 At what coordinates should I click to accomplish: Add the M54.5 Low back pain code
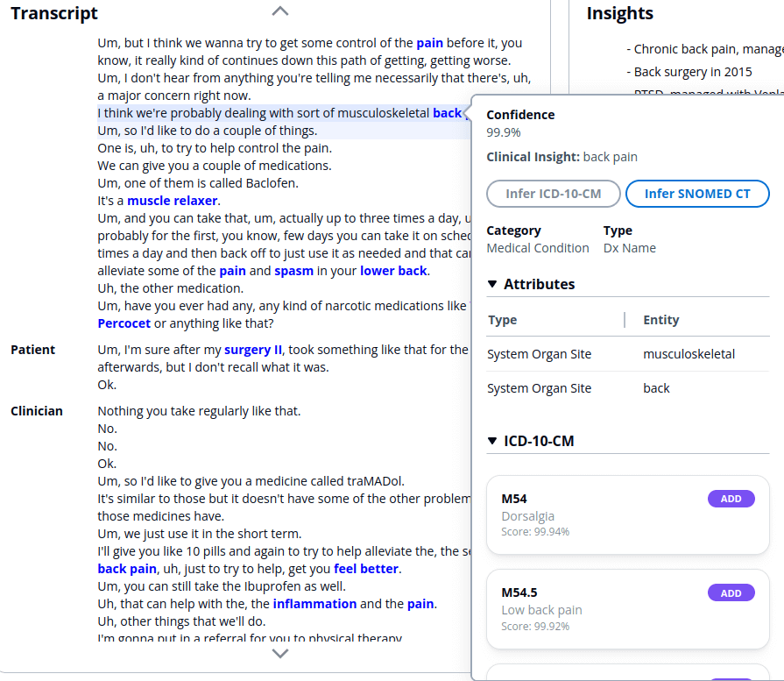click(731, 593)
